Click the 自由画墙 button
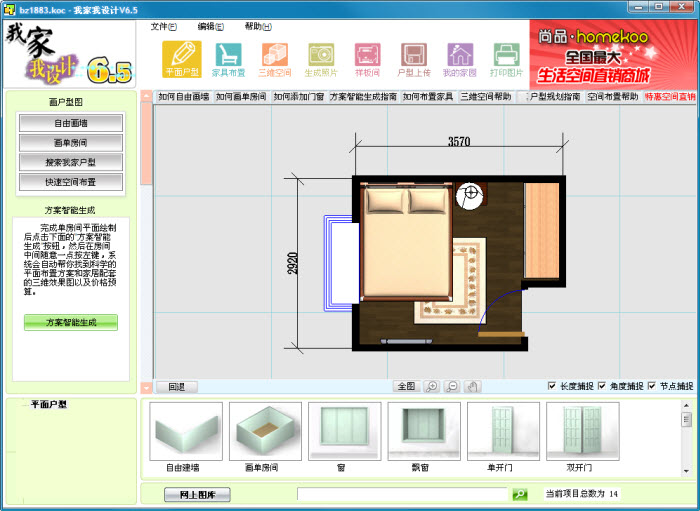This screenshot has height=511, width=700. pos(70,123)
